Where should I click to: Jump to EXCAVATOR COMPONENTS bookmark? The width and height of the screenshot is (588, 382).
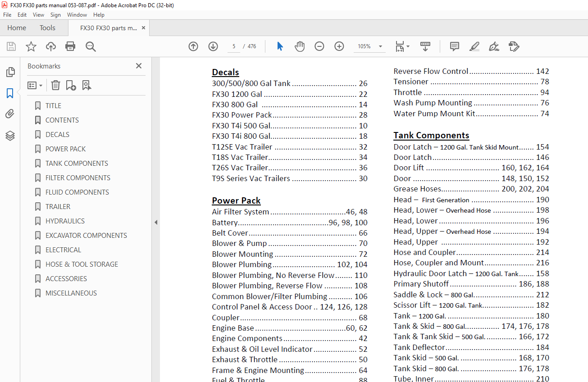coord(86,236)
